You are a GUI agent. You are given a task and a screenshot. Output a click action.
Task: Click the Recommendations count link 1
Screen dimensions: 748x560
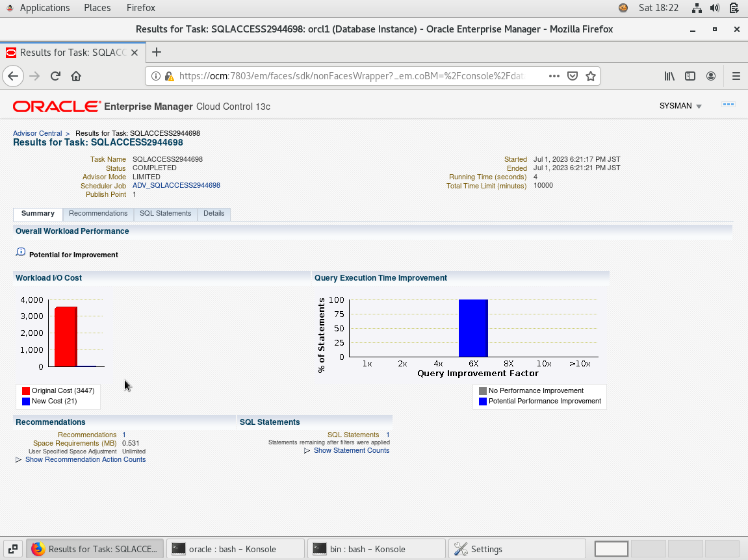pos(124,435)
